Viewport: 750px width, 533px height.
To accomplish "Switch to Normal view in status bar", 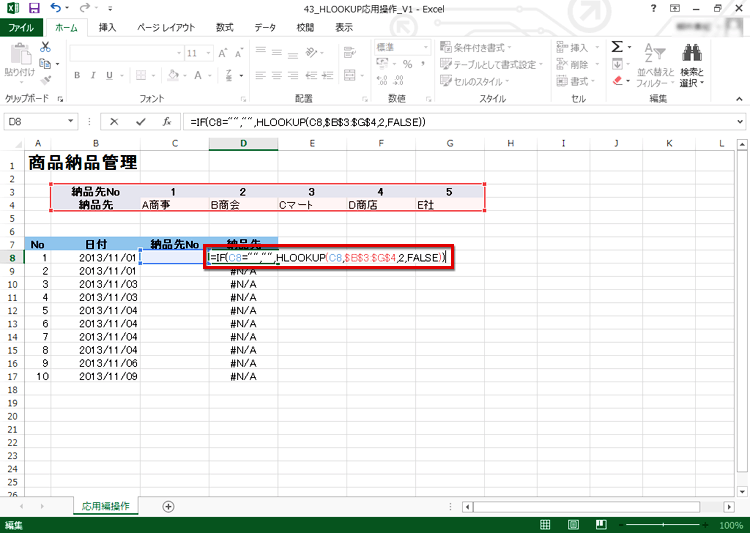I will point(545,525).
